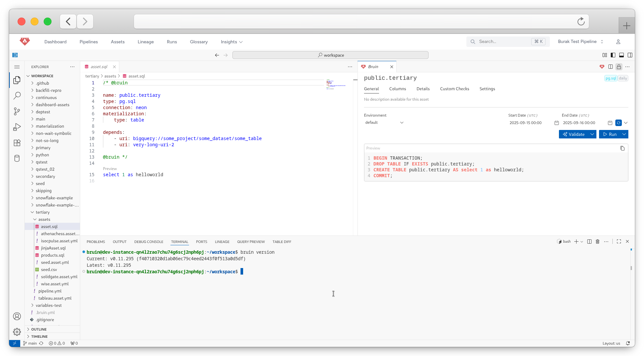Open the Run and Debug view

(17, 127)
